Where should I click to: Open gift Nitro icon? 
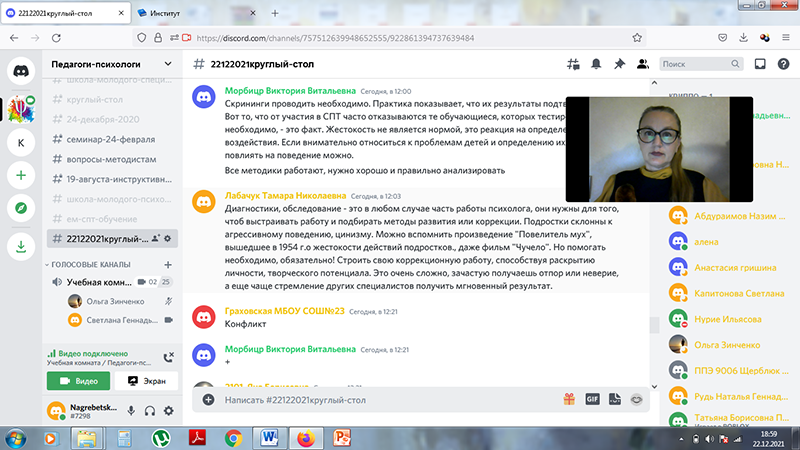point(569,399)
